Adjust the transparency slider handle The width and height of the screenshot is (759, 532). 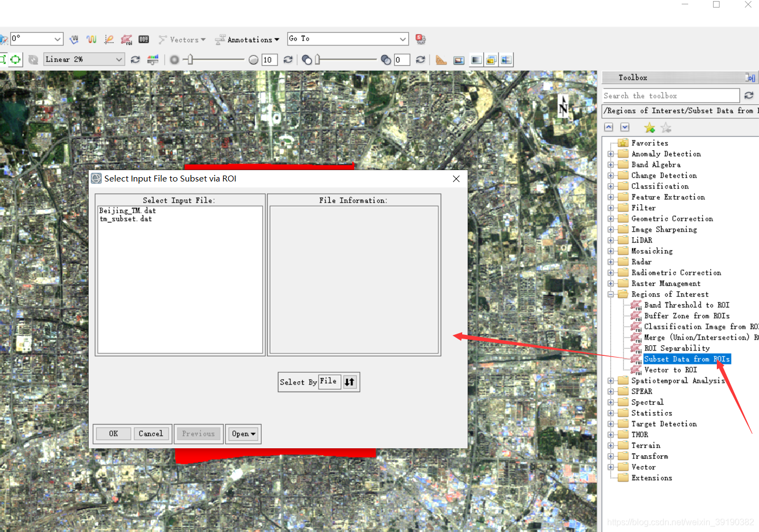(318, 59)
